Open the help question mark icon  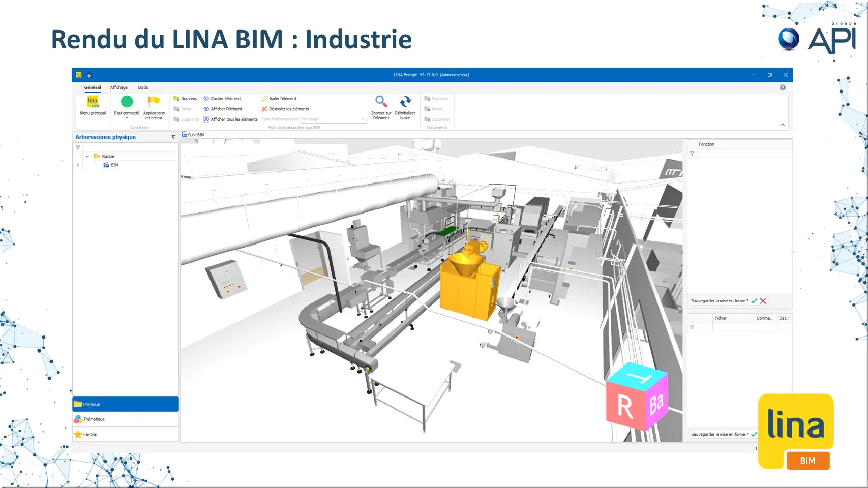click(x=783, y=87)
